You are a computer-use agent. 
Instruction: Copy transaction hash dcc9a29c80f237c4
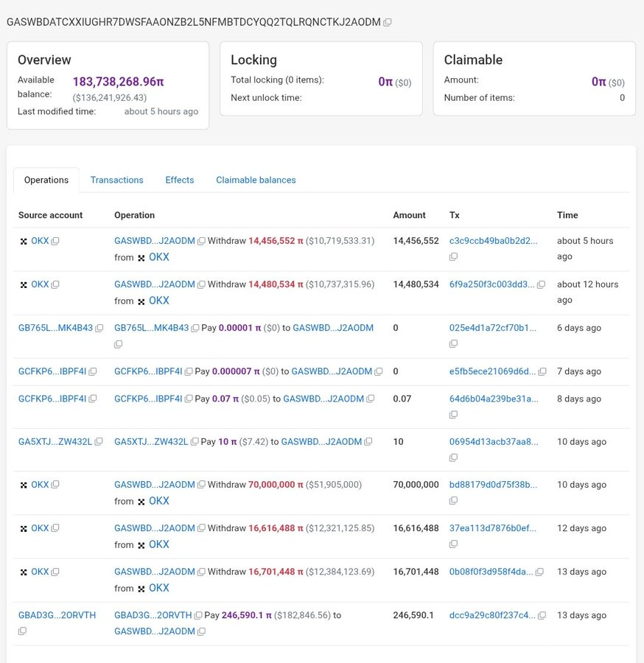(542, 616)
